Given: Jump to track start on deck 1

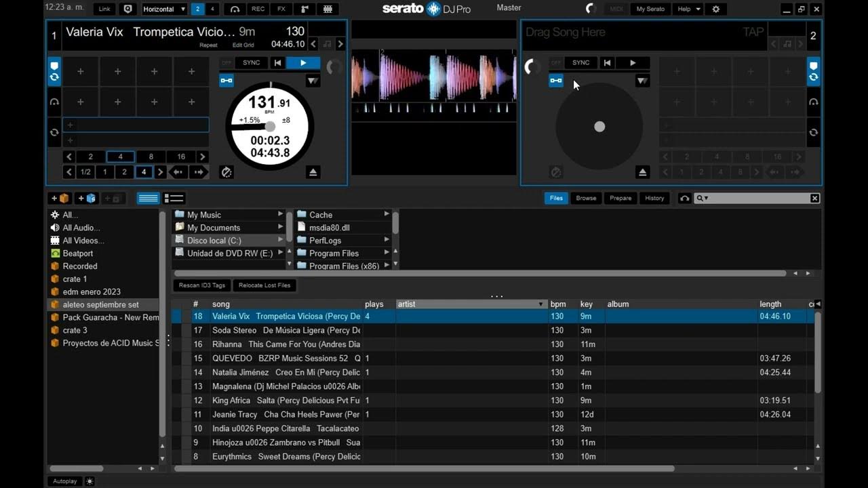Looking at the screenshot, I should (277, 62).
